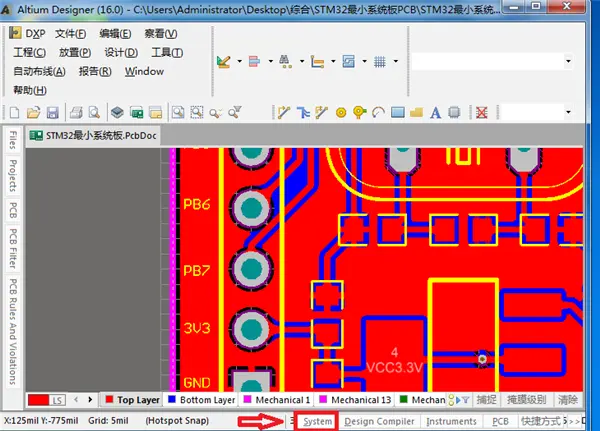Viewport: 600px width, 431px height.
Task: Select the polygon pour tool
Action: point(416,113)
